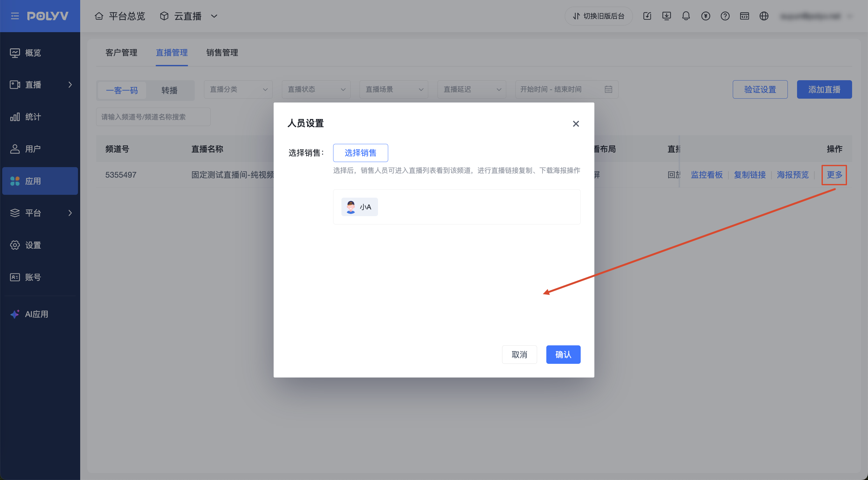
Task: Open the 平台 platform sidebar item
Action: (x=40, y=213)
